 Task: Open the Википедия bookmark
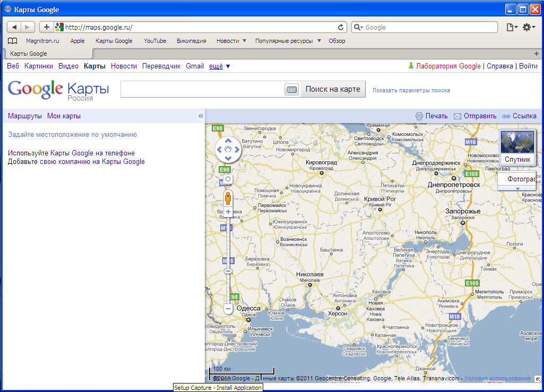(191, 41)
